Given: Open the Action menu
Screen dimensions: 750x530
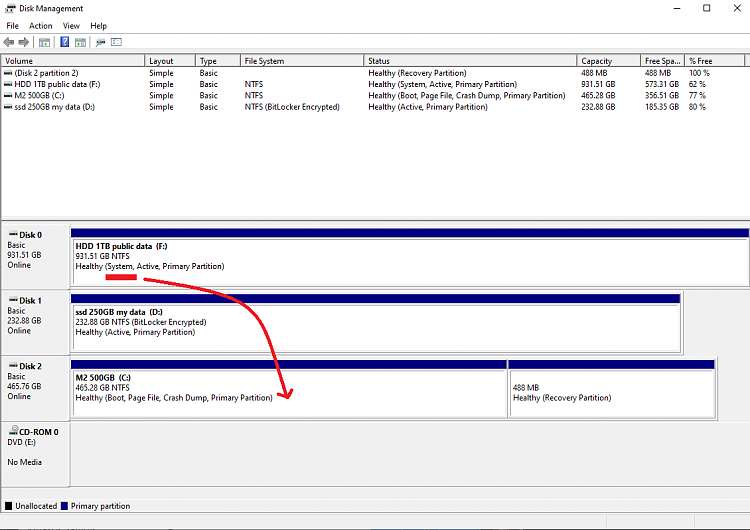Looking at the screenshot, I should 41,26.
